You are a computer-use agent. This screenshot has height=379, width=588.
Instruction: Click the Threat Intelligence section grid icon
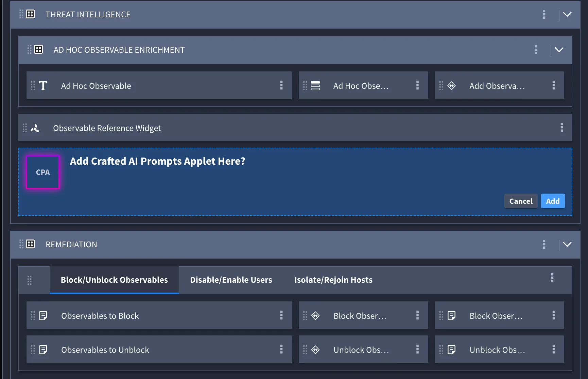coord(30,14)
